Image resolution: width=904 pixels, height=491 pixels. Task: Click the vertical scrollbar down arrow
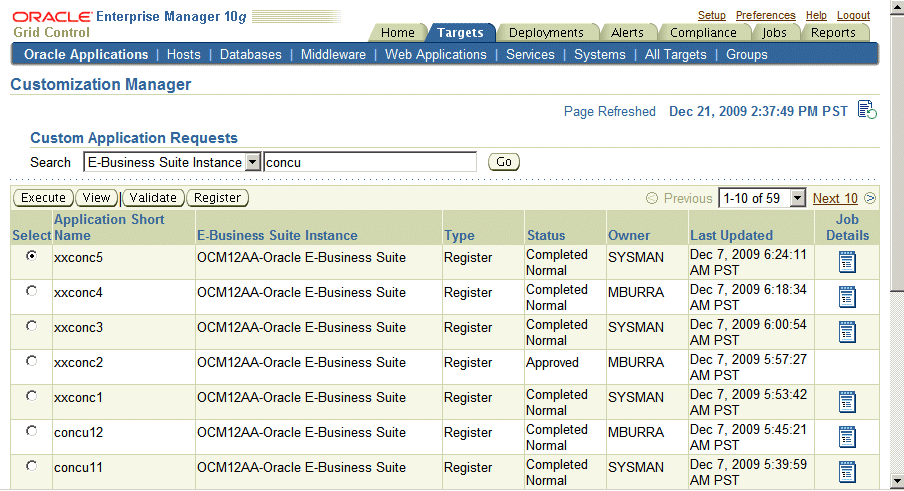(897, 481)
